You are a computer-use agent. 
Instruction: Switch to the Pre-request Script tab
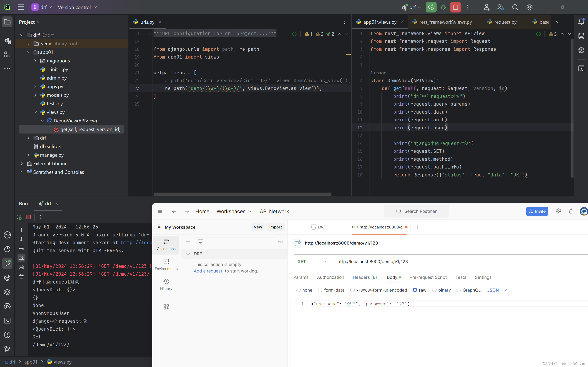pos(428,277)
